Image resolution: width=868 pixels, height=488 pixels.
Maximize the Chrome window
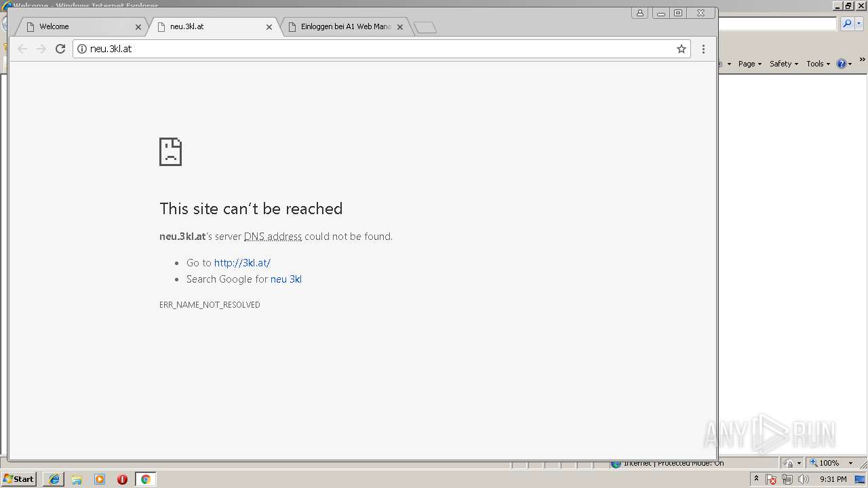coord(678,13)
